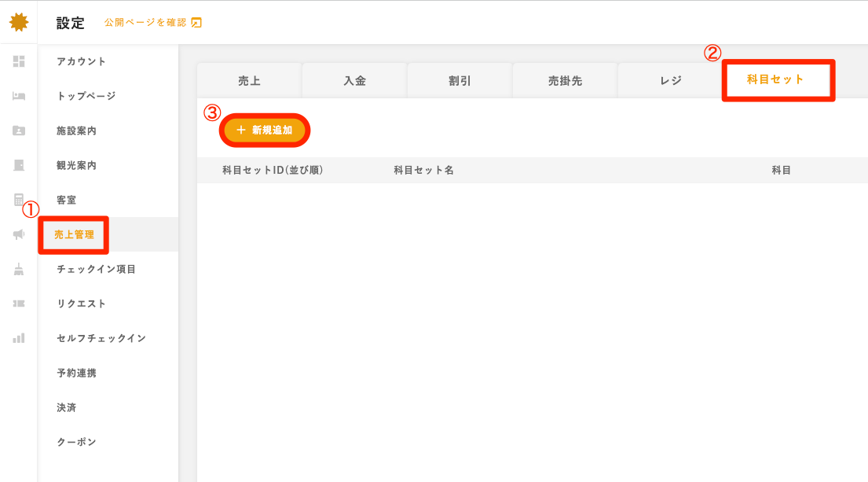Switch to the 売上 tab
Image resolution: width=868 pixels, height=482 pixels.
coord(249,81)
